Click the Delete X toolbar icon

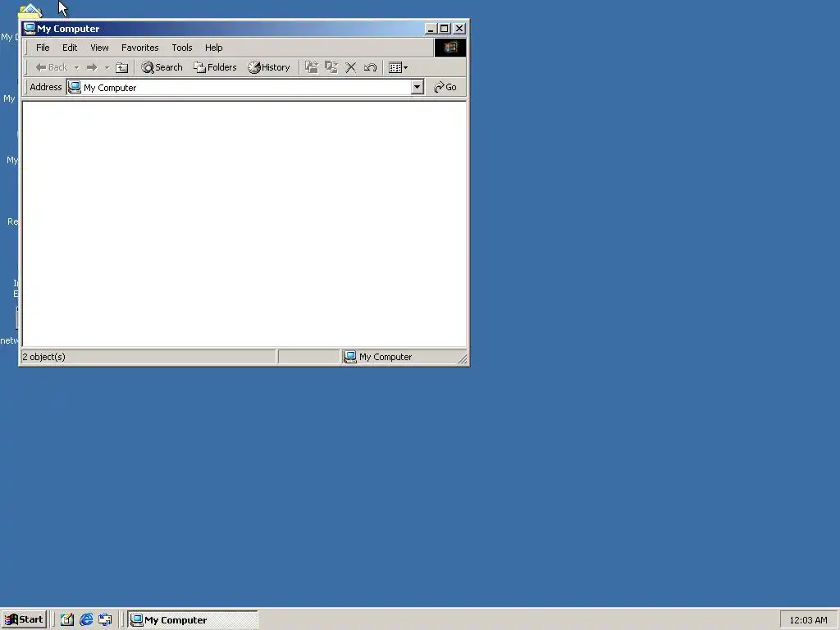pyautogui.click(x=350, y=67)
